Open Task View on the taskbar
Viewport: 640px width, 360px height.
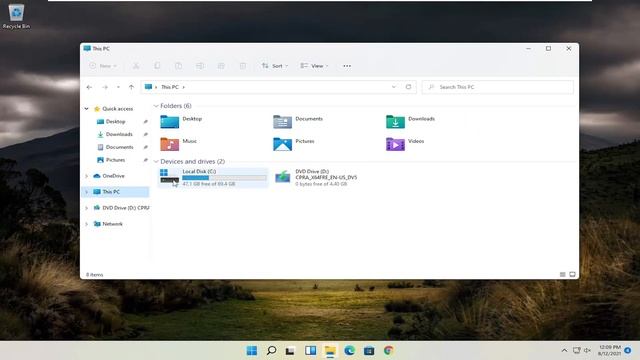point(290,351)
